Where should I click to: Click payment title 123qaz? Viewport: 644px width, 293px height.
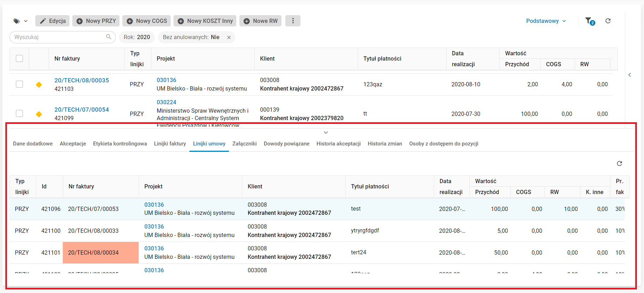coord(373,84)
